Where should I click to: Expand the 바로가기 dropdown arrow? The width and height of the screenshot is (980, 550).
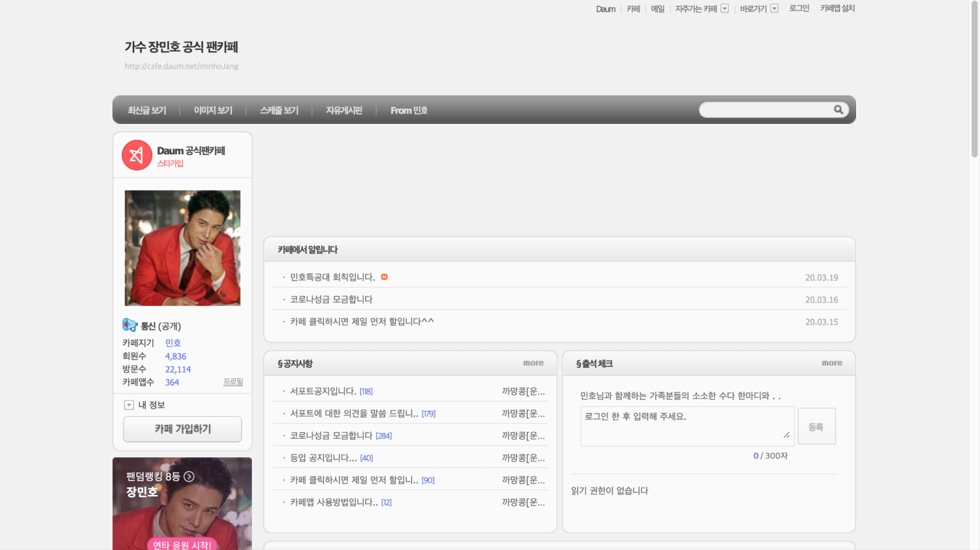[774, 8]
